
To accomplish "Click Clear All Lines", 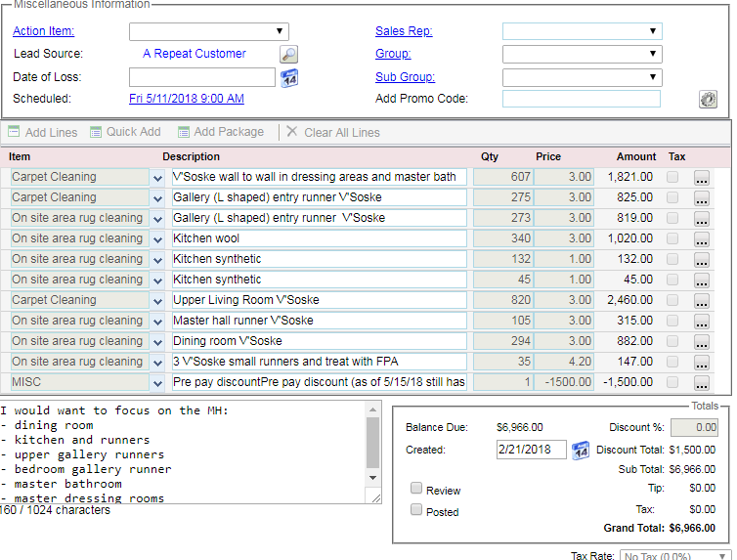I will (x=333, y=132).
